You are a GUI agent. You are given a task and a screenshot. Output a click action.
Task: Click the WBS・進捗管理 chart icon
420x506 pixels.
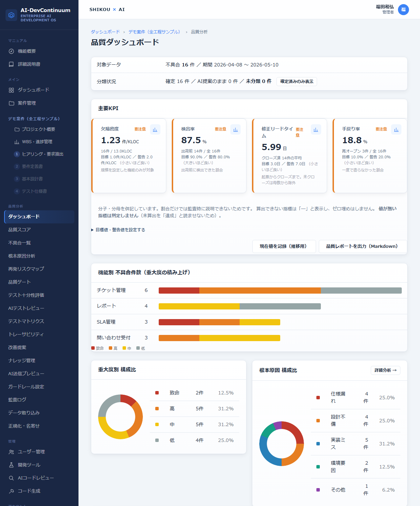[x=17, y=142]
